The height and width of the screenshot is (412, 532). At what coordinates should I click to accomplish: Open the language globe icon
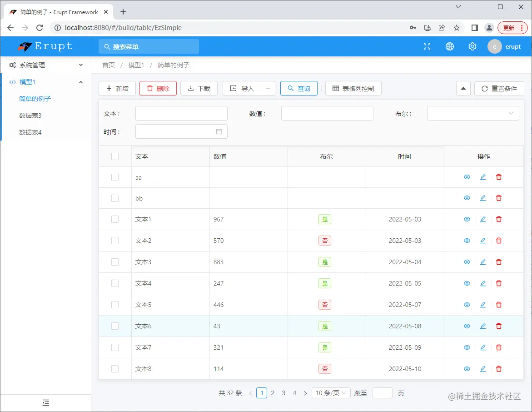(x=450, y=46)
